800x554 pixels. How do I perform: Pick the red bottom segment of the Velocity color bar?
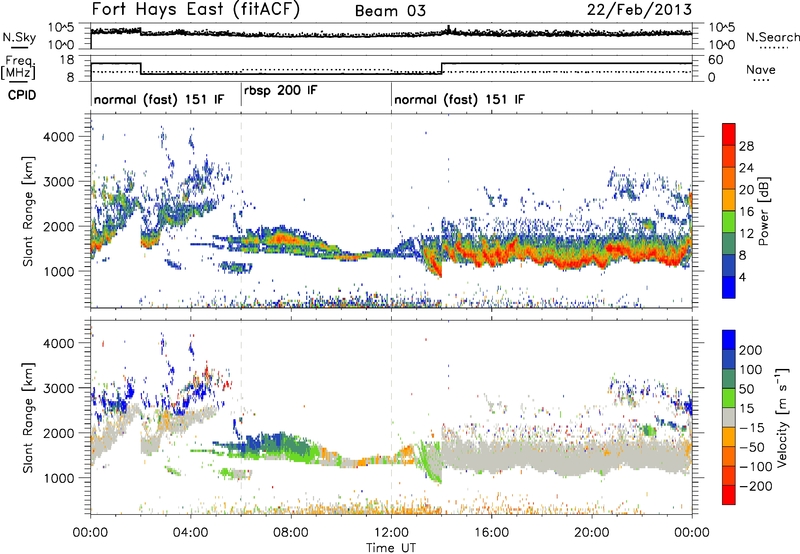[x=729, y=495]
